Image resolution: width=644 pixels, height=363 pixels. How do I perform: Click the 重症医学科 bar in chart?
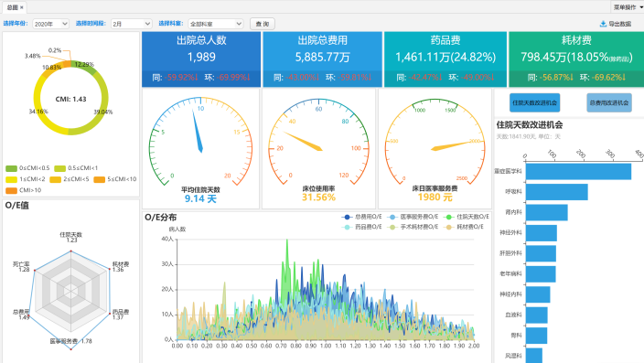(578, 171)
